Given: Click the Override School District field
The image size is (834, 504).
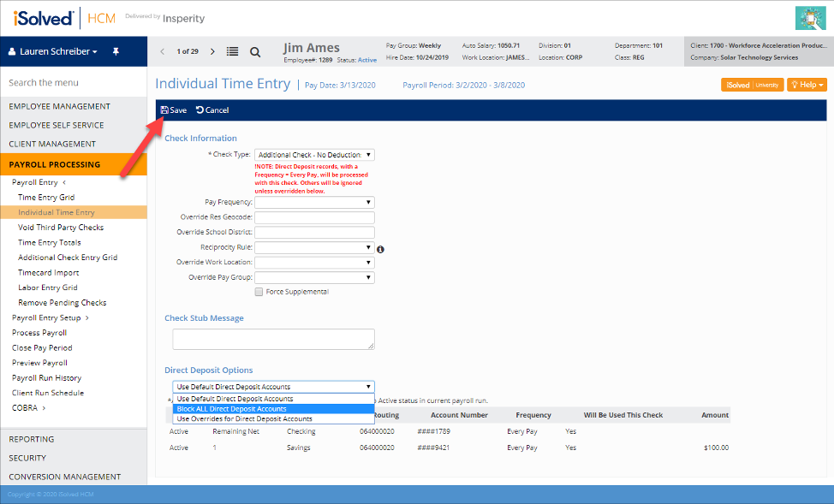Looking at the screenshot, I should [x=314, y=233].
